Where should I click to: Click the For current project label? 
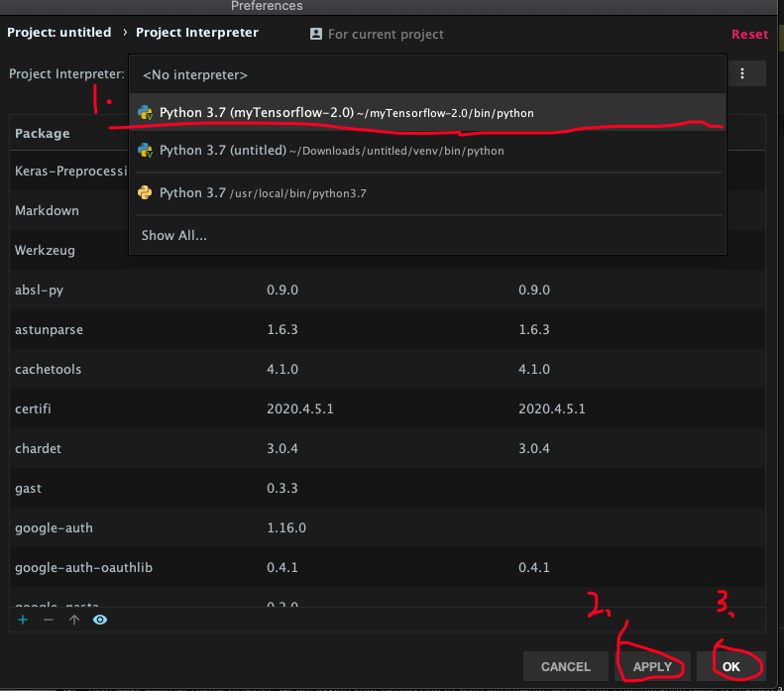pos(386,34)
